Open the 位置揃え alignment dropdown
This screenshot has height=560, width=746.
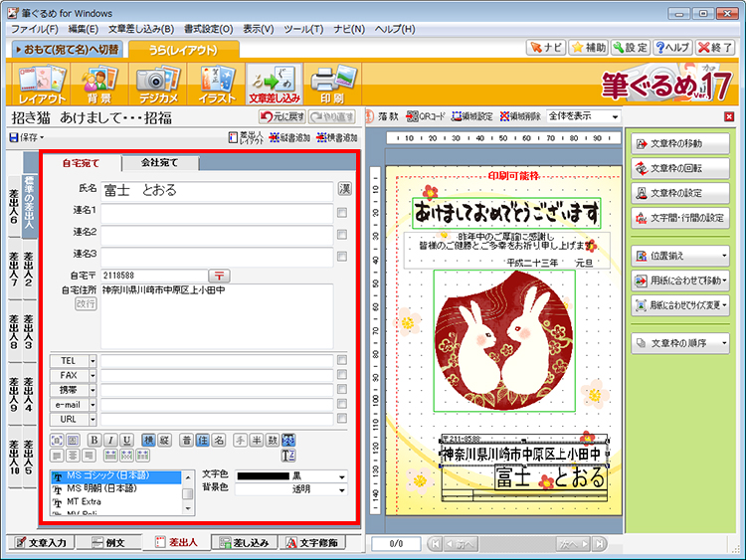pyautogui.click(x=680, y=256)
